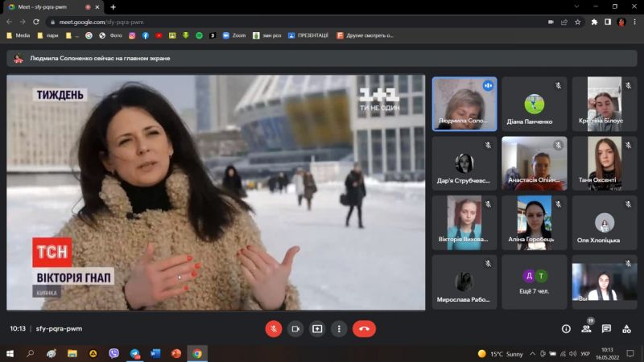Viewport: 644px width, 362px height.
Task: Show everyone participants panel icon
Action: 586,329
